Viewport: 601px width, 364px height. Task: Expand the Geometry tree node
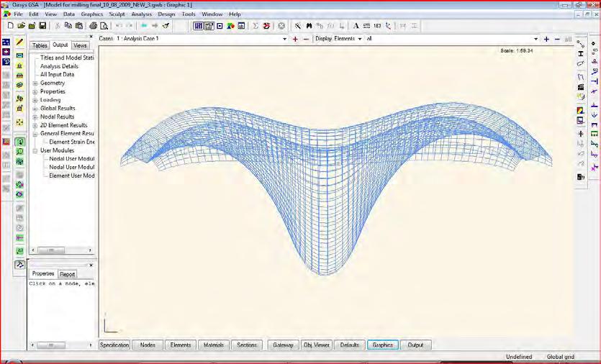(x=35, y=83)
